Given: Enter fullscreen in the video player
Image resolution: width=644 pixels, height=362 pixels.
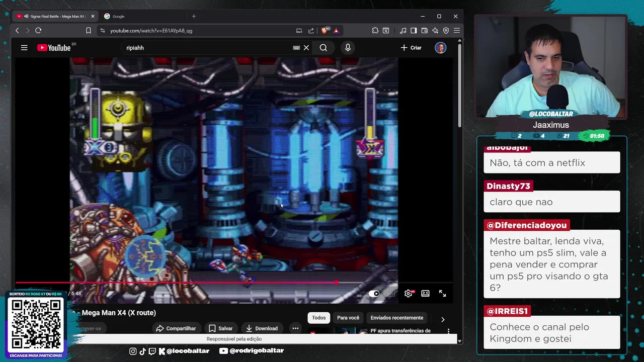Looking at the screenshot, I should [x=443, y=294].
